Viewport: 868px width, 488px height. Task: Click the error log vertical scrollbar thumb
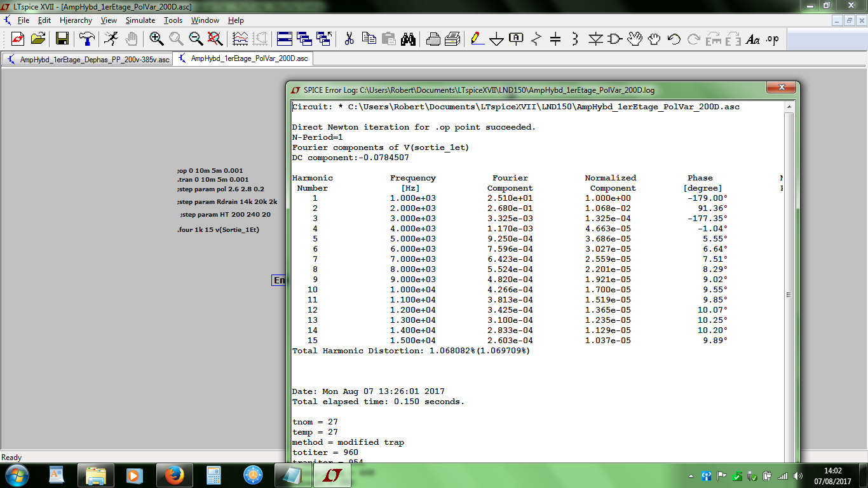tap(789, 295)
